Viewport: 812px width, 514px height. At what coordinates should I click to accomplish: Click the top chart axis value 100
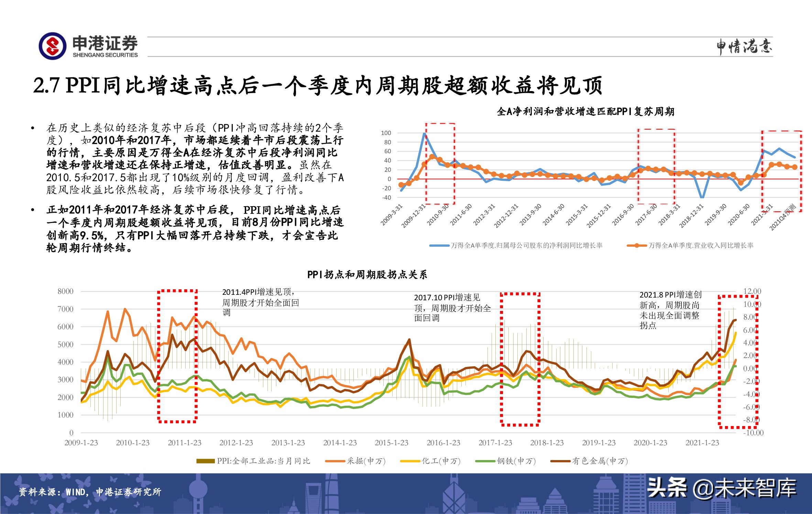(386, 133)
